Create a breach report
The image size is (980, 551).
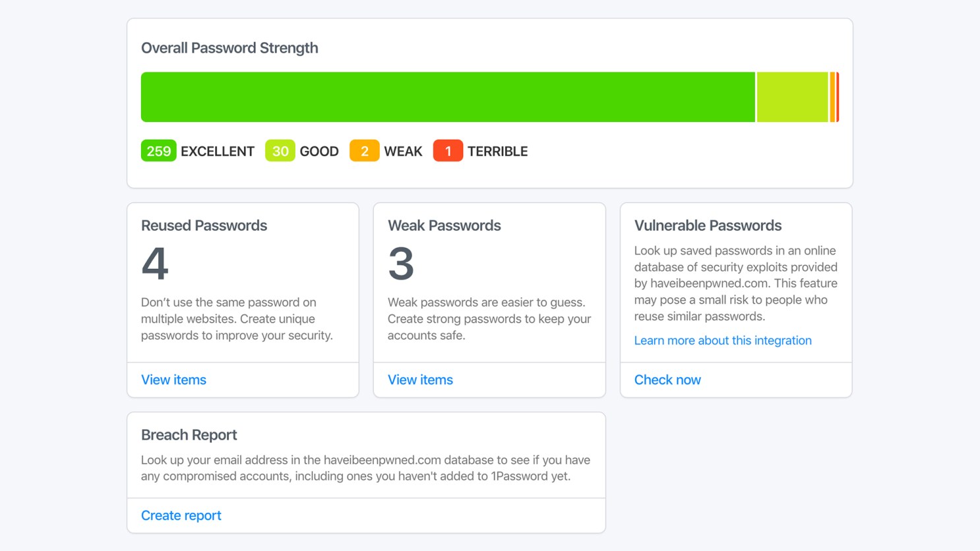tap(181, 515)
